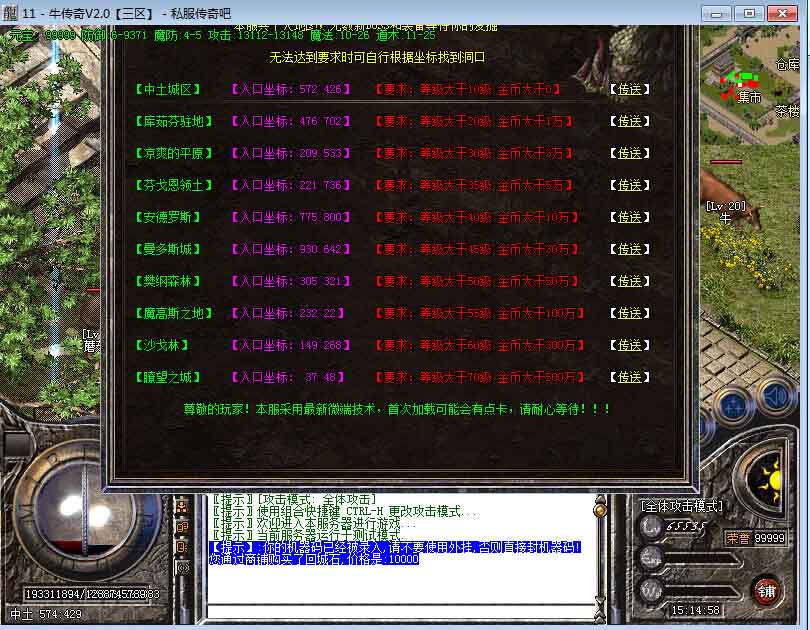Teleport to 安德罗斯 using 传送
The image size is (810, 630).
coord(629,217)
